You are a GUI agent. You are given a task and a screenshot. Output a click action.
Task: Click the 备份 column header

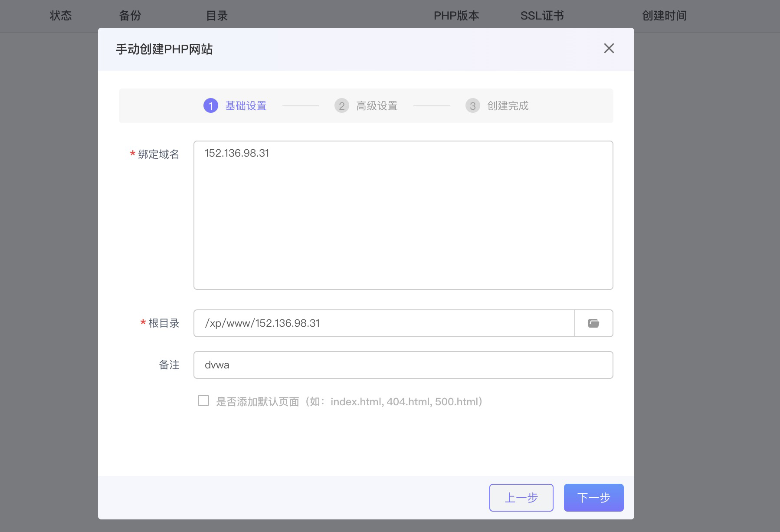coord(130,16)
